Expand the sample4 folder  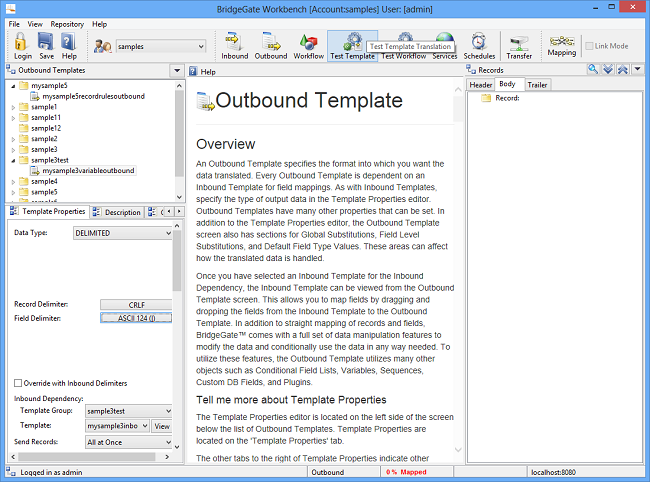coord(13,182)
